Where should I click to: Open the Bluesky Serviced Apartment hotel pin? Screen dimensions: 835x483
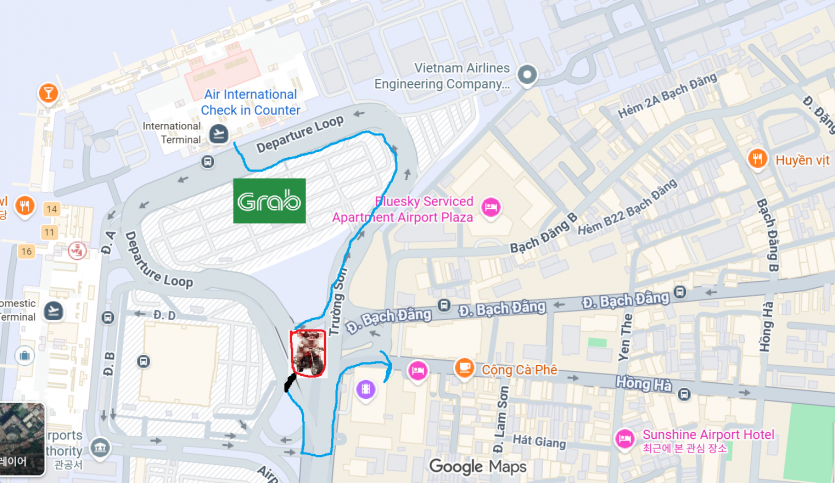pyautogui.click(x=490, y=207)
